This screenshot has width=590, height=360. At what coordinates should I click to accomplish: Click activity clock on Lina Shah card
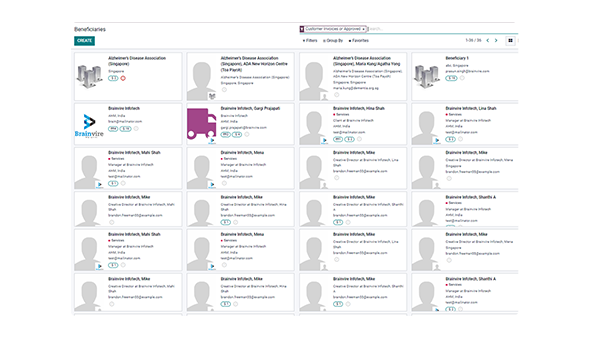coord(460,139)
